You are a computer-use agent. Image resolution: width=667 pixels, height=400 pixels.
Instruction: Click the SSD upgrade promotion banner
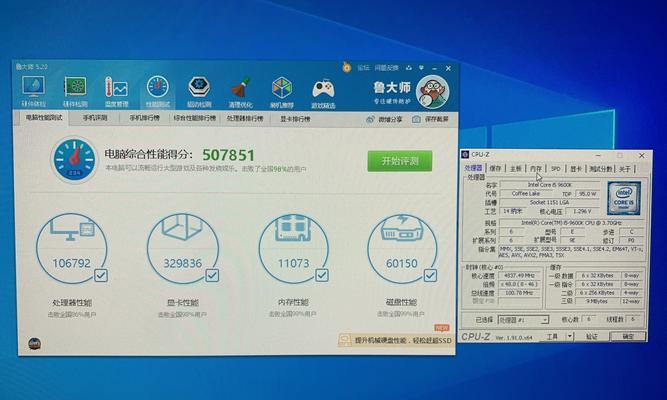[x=395, y=340]
